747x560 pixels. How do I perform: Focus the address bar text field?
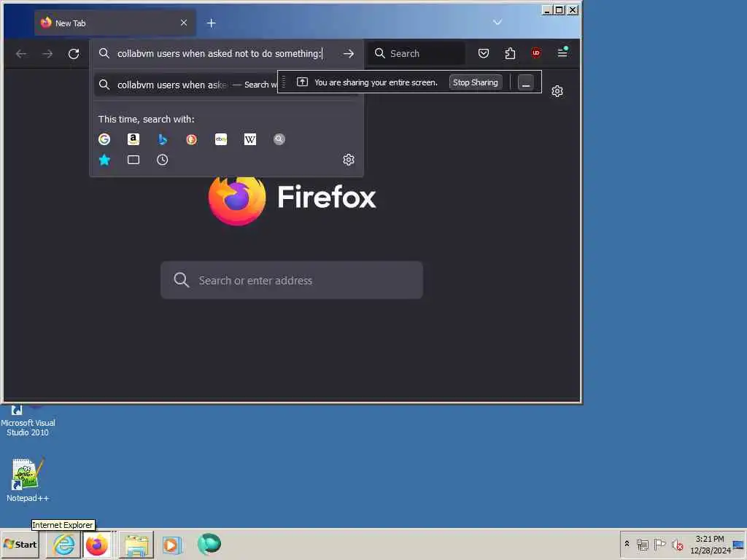coord(220,53)
